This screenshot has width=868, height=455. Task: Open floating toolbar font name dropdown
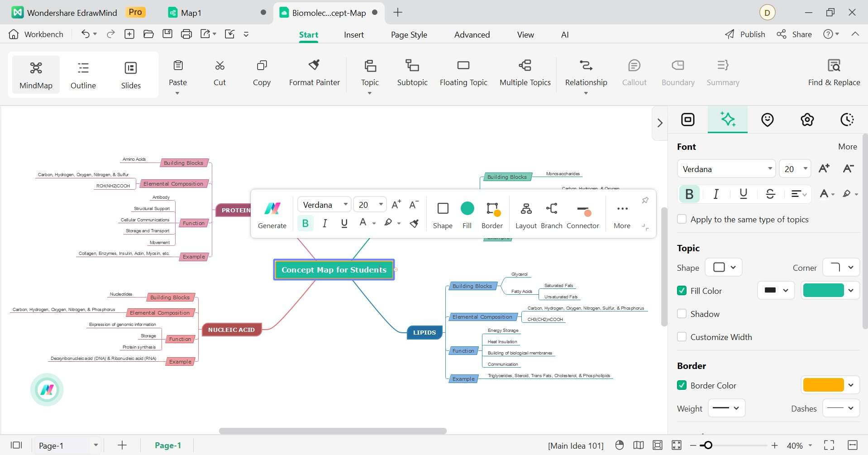click(324, 205)
